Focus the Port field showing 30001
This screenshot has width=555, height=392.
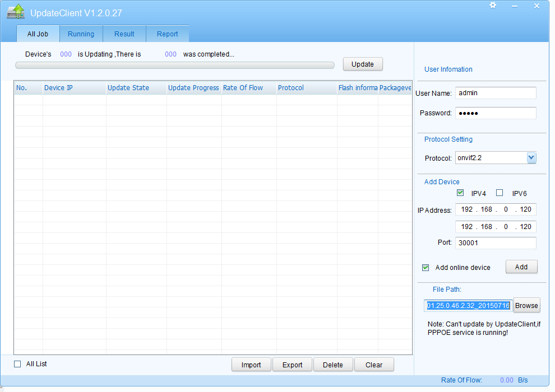tap(496, 243)
